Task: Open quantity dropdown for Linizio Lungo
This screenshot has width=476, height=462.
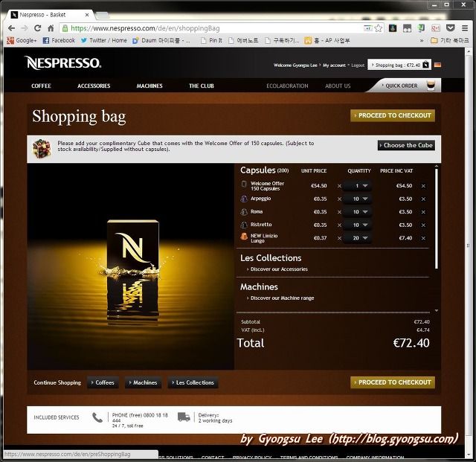Action: (x=357, y=238)
